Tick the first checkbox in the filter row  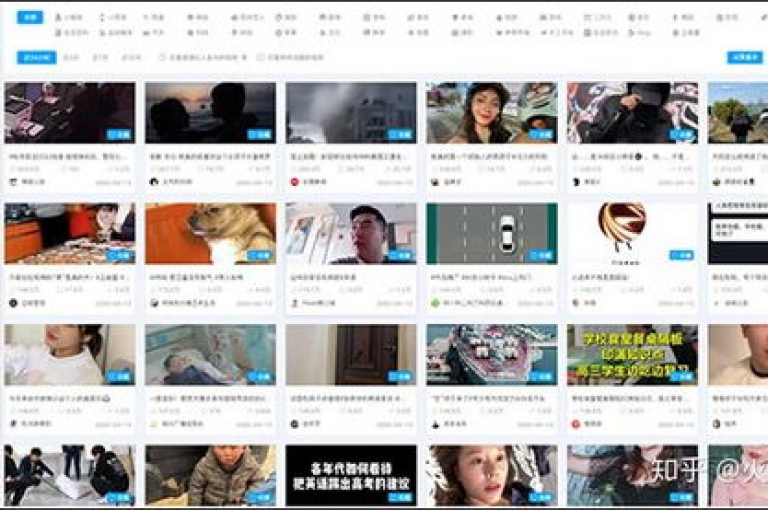click(163, 57)
